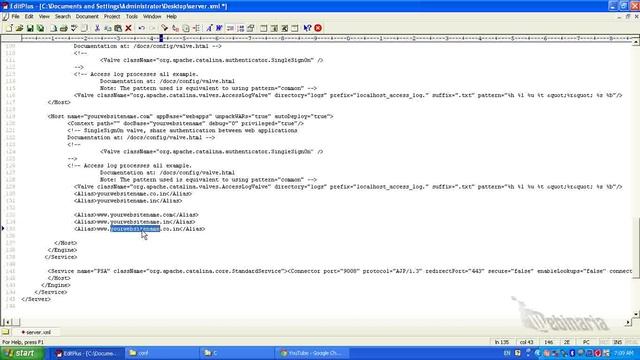The image size is (640, 360).
Task: Click the EN language indicator in tray
Action: [x=507, y=353]
